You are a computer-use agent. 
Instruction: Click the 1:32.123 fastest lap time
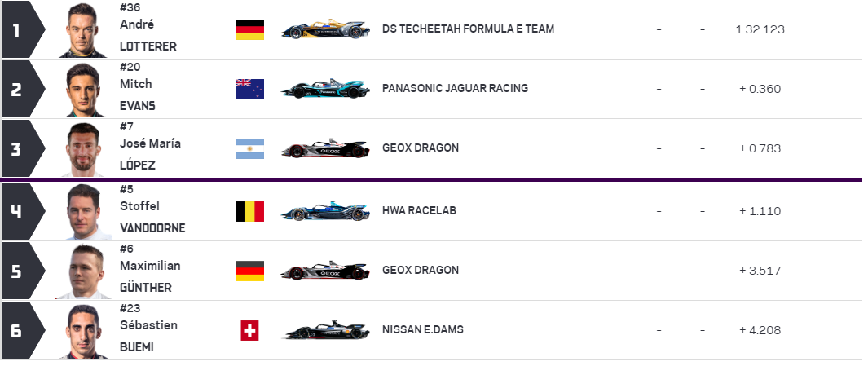click(760, 29)
